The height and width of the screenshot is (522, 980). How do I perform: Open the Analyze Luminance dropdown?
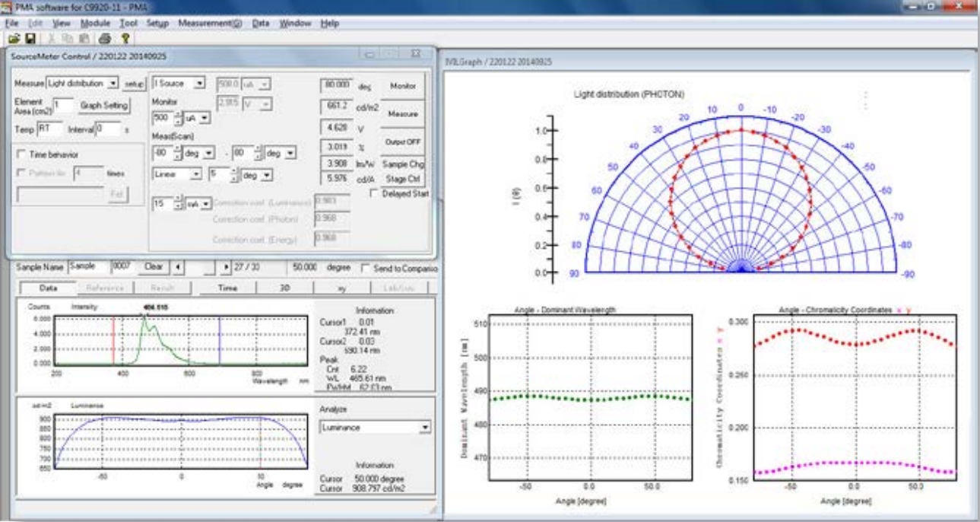425,428
